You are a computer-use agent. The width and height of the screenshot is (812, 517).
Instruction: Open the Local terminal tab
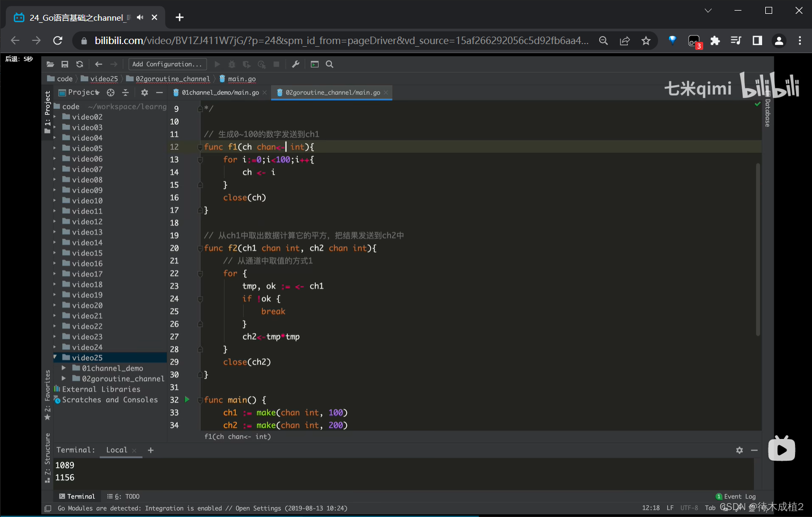coord(117,450)
